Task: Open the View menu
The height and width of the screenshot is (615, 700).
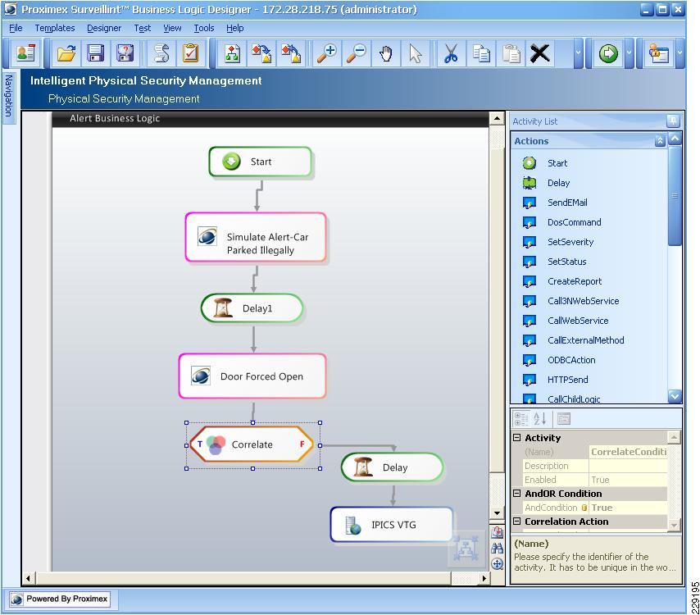Action: tap(172, 28)
